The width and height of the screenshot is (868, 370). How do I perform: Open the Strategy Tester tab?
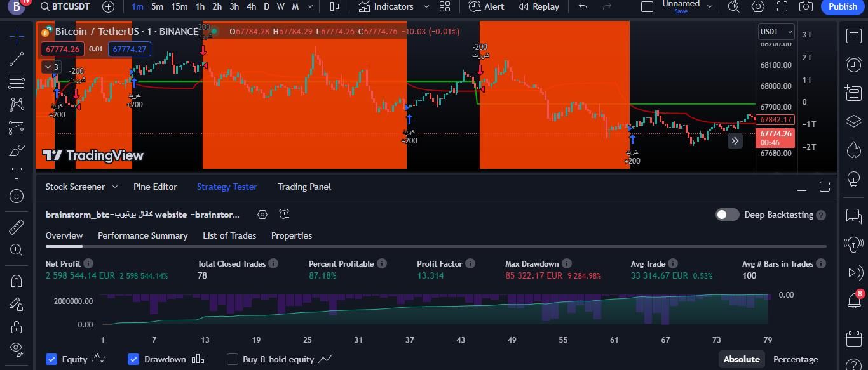[227, 187]
